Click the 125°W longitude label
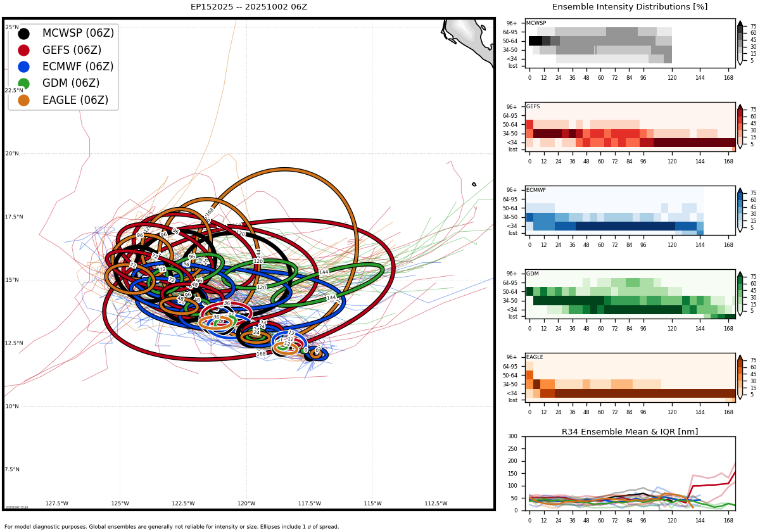 point(120,504)
